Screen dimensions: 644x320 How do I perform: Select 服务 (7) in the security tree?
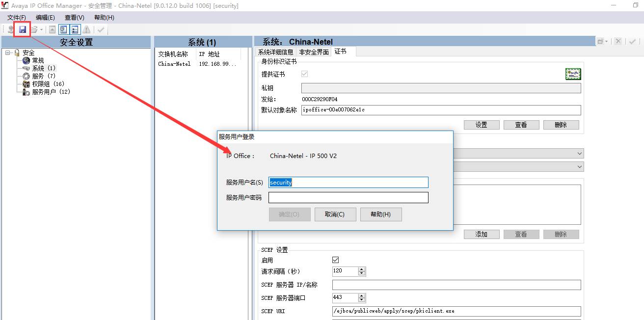(x=44, y=76)
